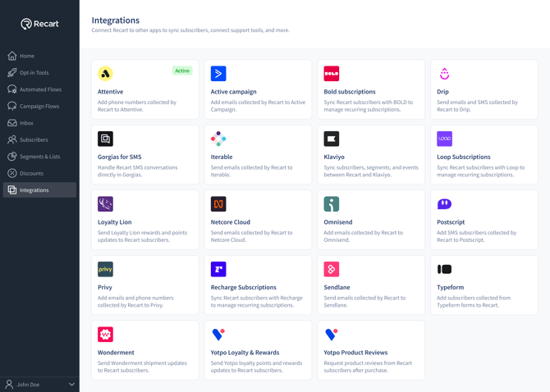
Task: Click the Active campaign blue logo
Action: click(218, 74)
